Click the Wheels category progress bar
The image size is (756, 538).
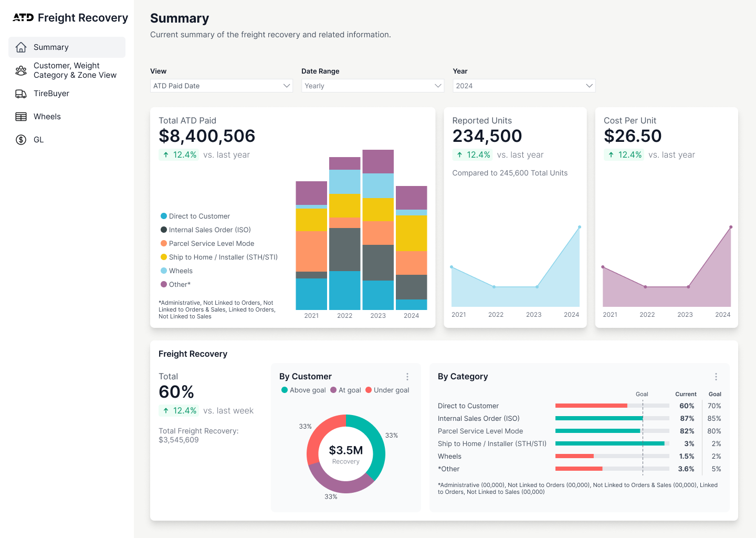click(612, 456)
